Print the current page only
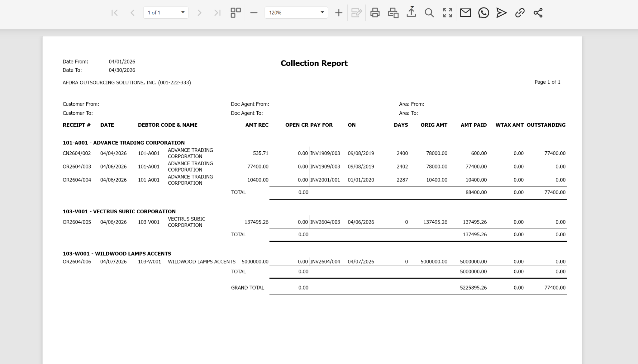The width and height of the screenshot is (638, 364). pyautogui.click(x=393, y=13)
